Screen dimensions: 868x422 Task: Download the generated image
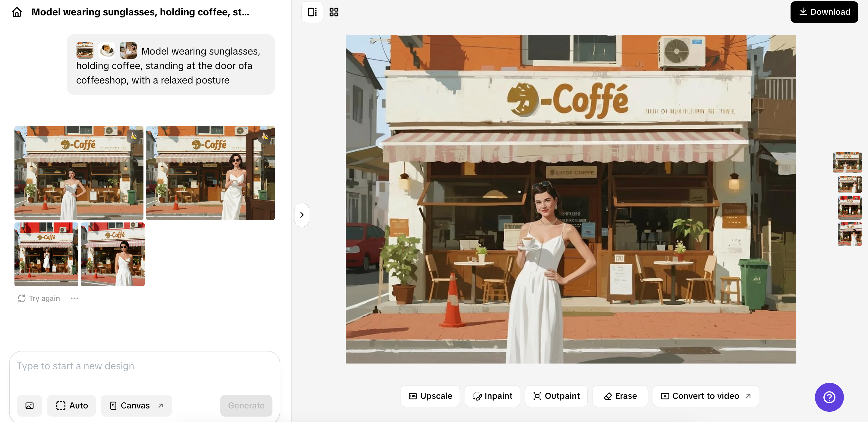pos(824,12)
